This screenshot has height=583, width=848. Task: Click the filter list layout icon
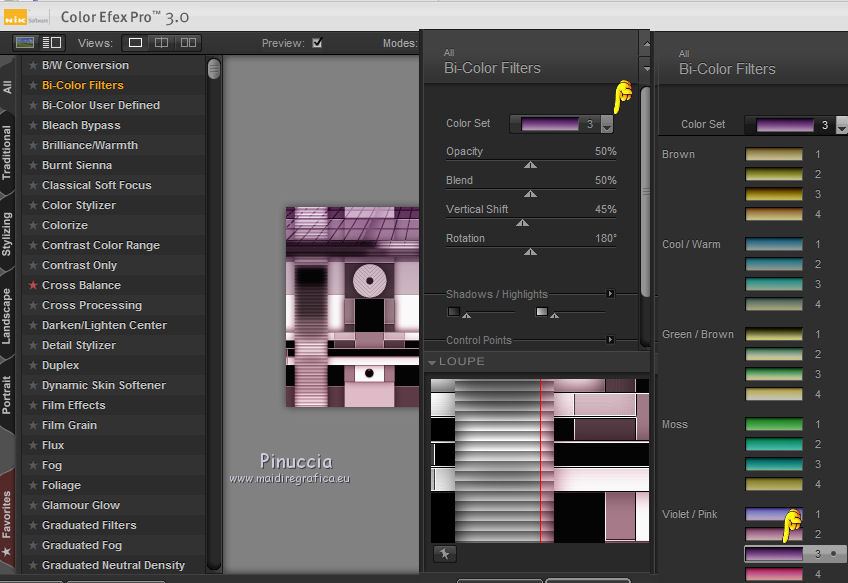click(x=51, y=43)
